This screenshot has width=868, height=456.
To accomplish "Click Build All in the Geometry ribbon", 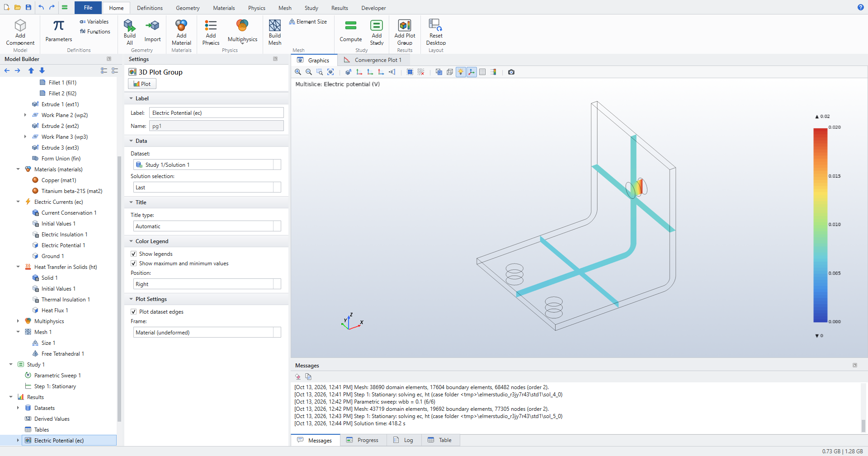I will [x=130, y=32].
